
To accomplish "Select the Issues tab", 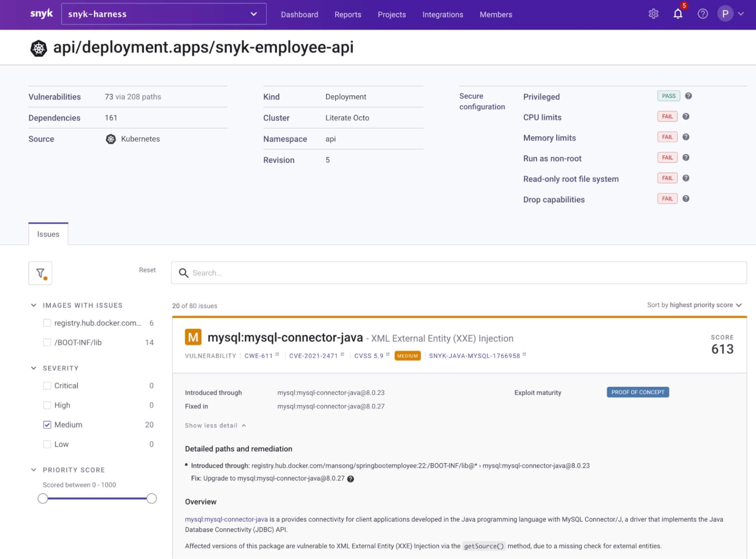I will pos(48,234).
